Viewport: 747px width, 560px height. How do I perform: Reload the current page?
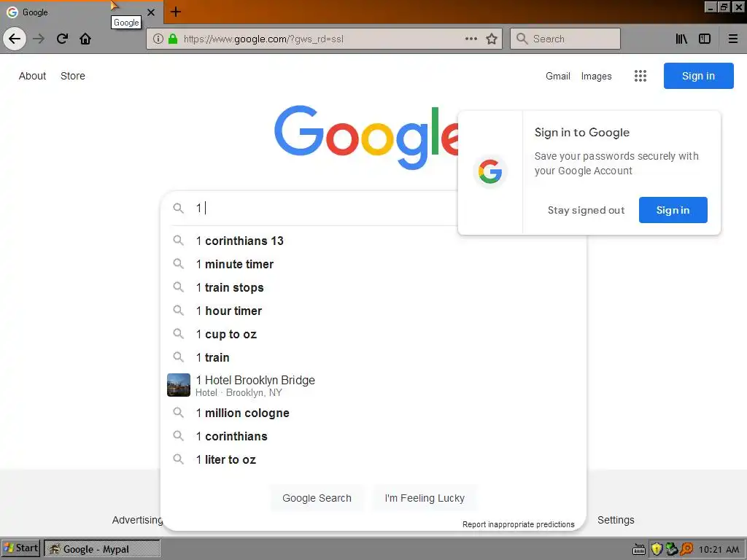tap(62, 39)
